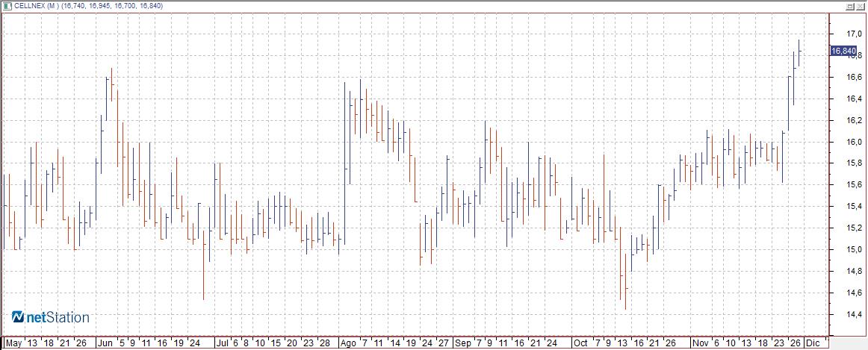Select the Oct month label on time axis
The height and width of the screenshot is (350, 868).
tap(581, 343)
